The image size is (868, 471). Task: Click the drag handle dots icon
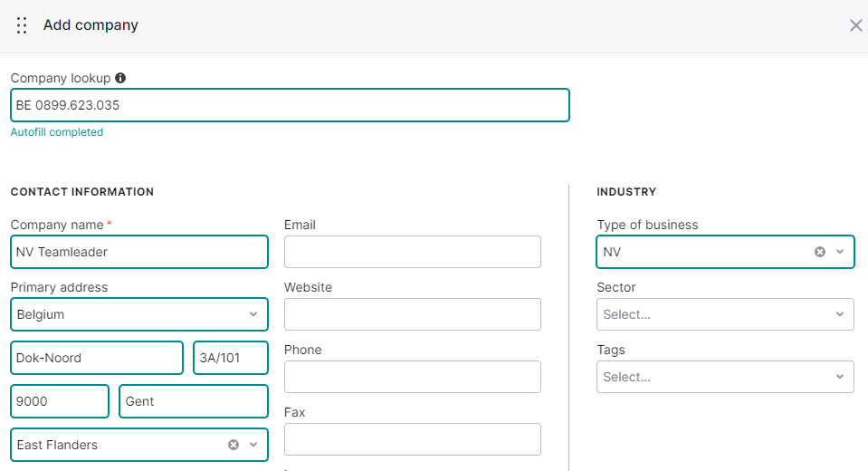22,25
